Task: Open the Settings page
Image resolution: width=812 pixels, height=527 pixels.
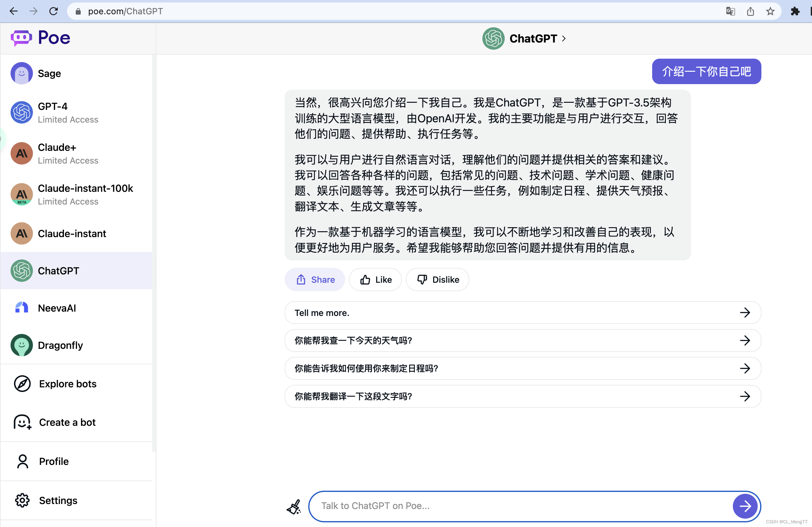Action: point(58,500)
